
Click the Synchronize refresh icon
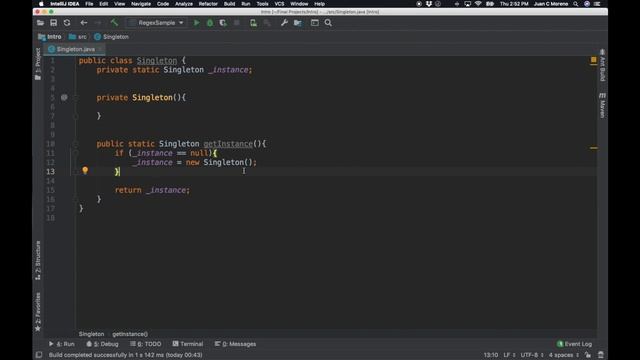point(67,23)
